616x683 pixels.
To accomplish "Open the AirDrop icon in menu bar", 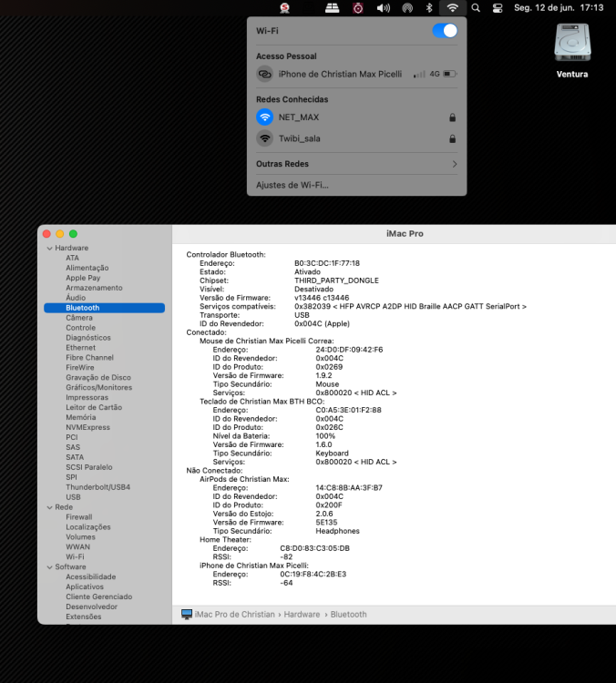I will point(407,8).
